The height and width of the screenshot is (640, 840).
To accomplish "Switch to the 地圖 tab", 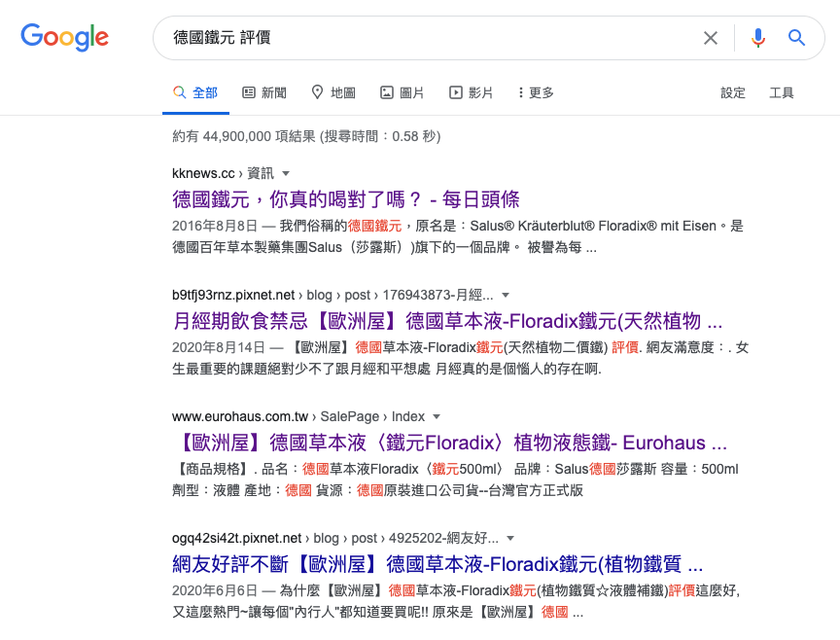I will coord(333,92).
